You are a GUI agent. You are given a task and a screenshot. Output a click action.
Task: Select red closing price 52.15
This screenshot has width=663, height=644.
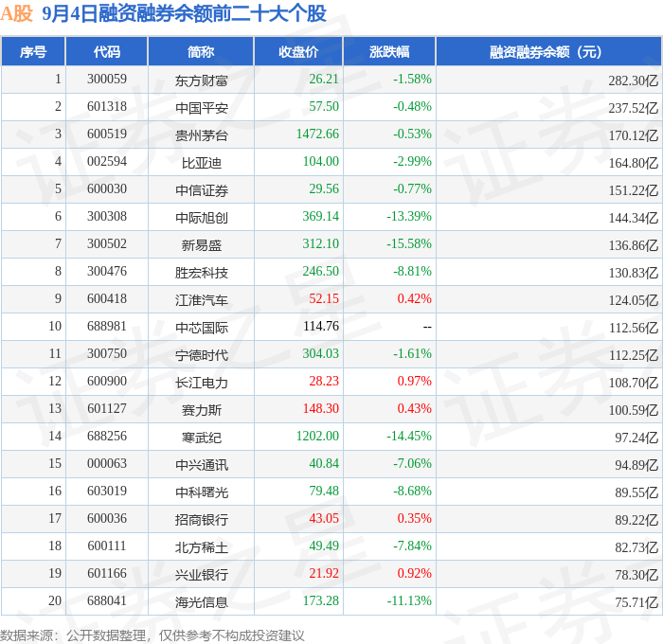pos(324,299)
